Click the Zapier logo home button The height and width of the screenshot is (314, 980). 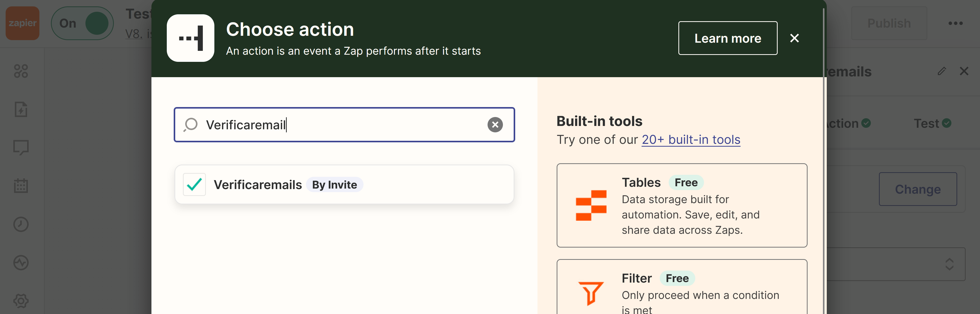(23, 23)
